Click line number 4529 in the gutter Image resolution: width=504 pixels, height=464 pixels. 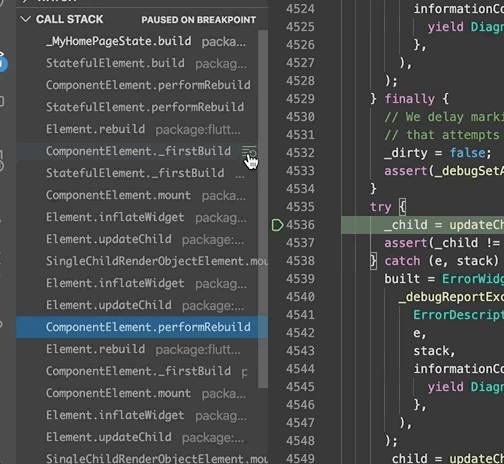click(x=300, y=99)
